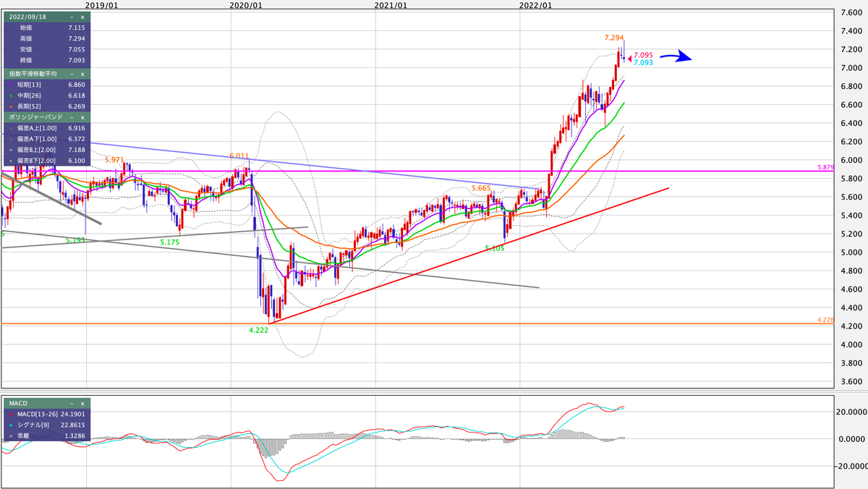The image size is (868, 489).
Task: Close the 2022/09/18 price panel
Action: [82, 16]
